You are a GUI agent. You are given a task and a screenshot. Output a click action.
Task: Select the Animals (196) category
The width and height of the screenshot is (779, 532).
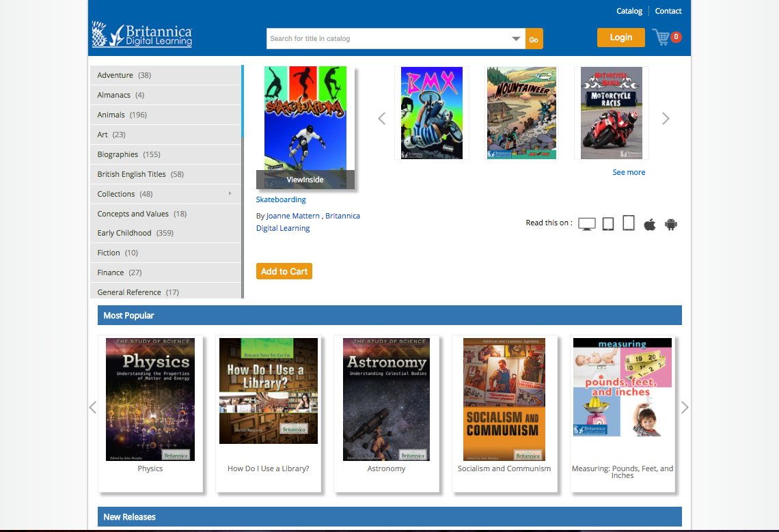(x=165, y=115)
